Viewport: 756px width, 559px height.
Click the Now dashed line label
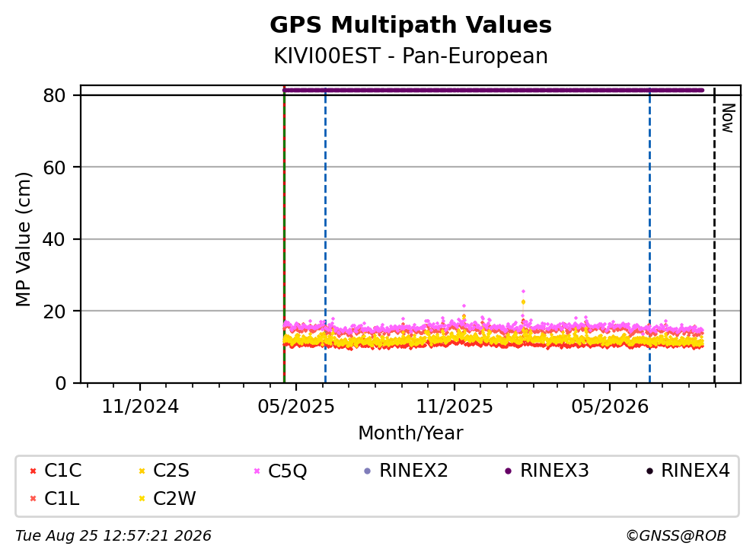[x=728, y=118]
